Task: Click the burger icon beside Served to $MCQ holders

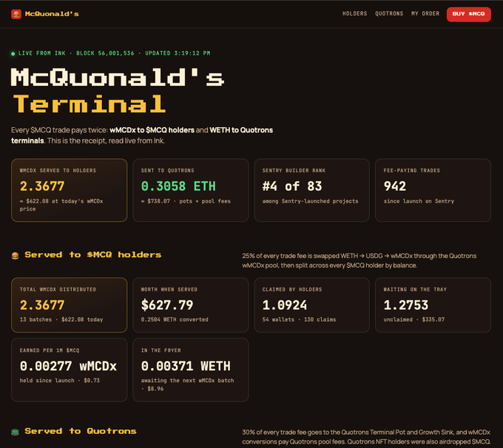Action: [x=15, y=256]
